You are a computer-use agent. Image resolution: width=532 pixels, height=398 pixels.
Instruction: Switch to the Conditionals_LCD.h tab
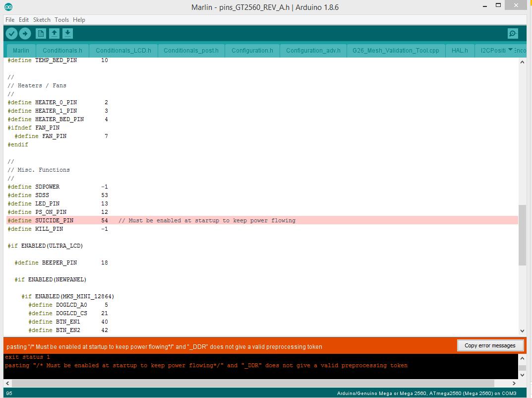[x=123, y=51]
